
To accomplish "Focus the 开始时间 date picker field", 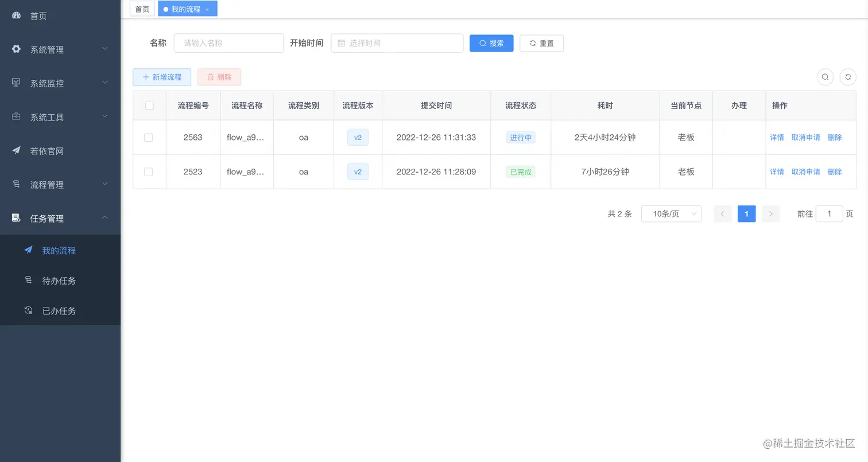I will (397, 43).
